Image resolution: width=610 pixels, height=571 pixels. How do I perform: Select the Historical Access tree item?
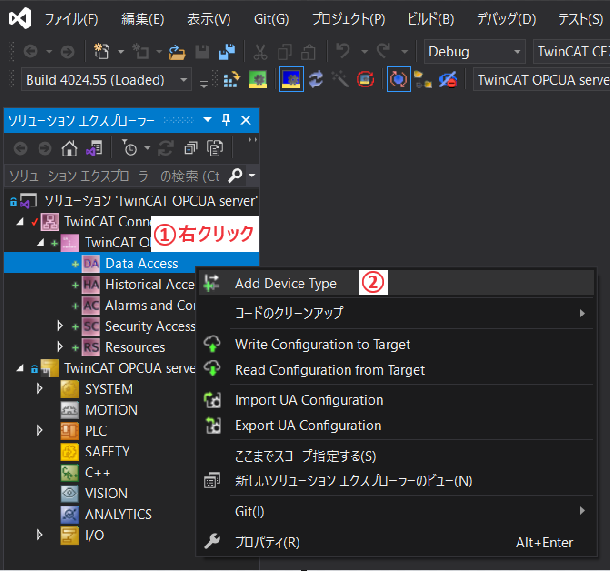pos(149,284)
